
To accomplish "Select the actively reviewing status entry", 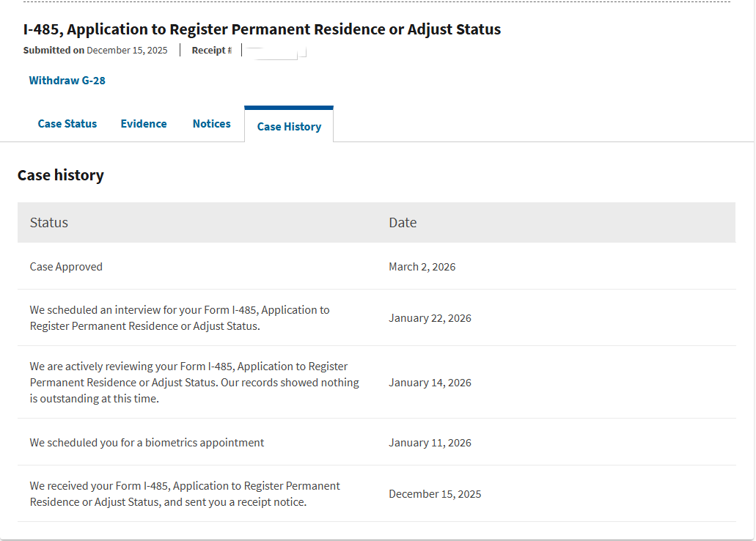I will 194,383.
